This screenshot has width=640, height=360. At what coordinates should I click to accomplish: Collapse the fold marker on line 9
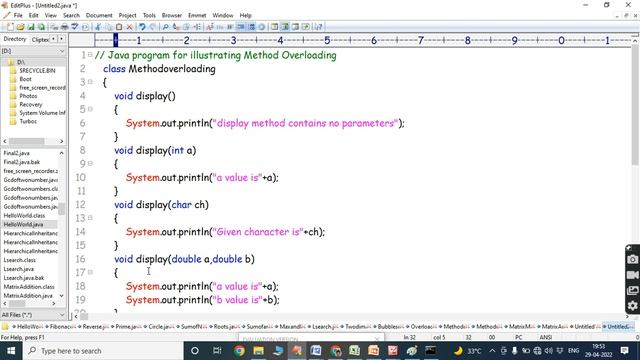tap(90, 163)
